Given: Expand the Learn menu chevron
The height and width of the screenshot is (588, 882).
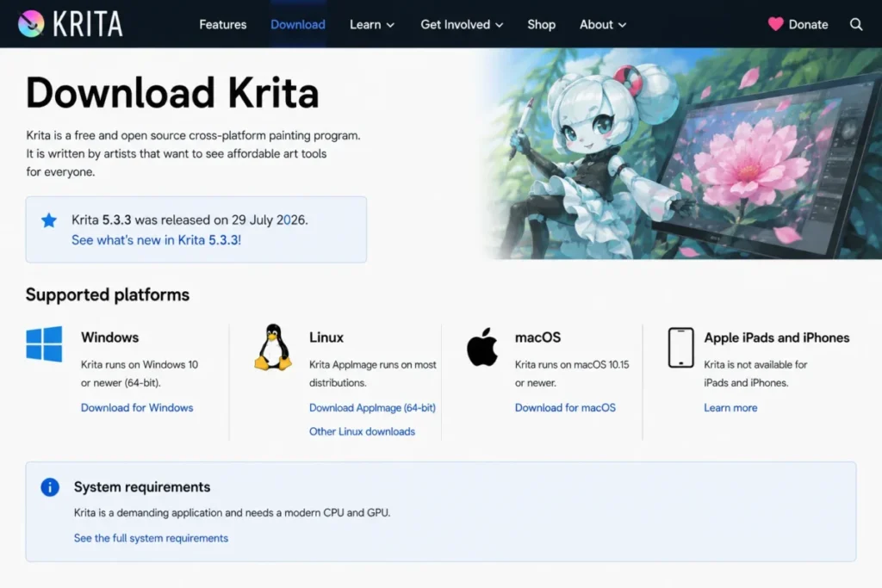Looking at the screenshot, I should pos(390,25).
